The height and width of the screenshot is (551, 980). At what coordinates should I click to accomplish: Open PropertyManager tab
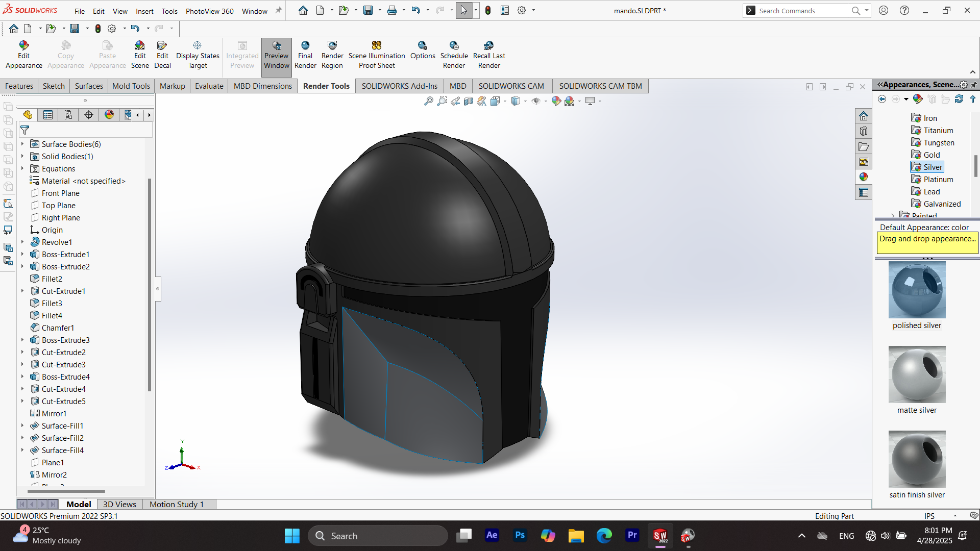(48, 115)
